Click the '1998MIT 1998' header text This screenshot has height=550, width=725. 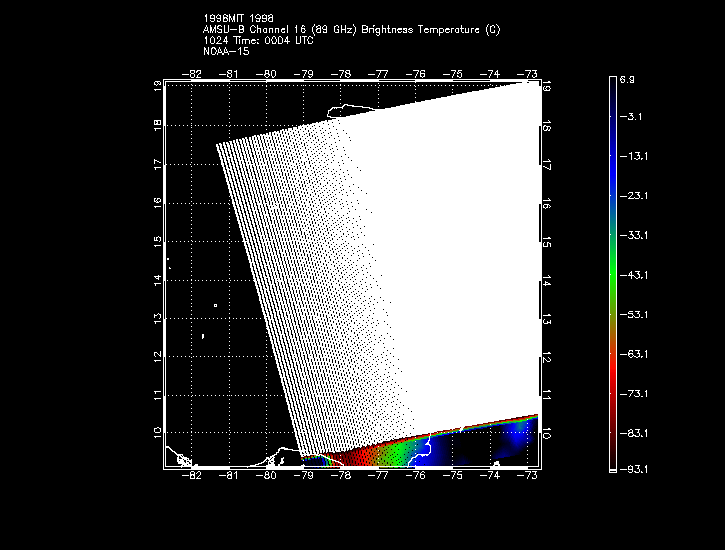[x=237, y=18]
